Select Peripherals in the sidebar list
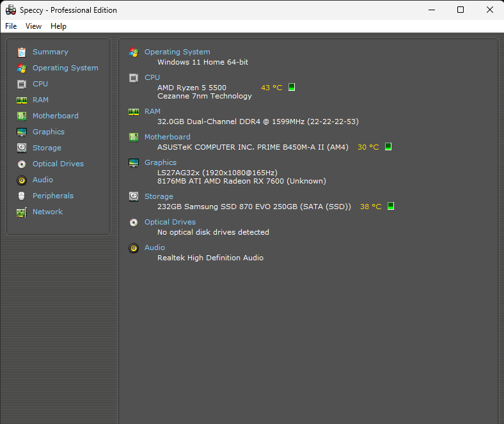 [x=53, y=196]
